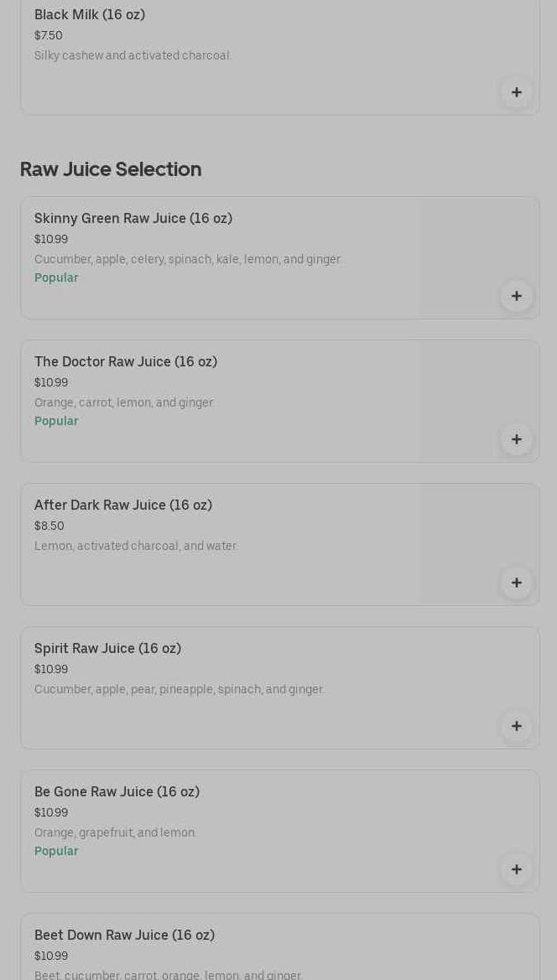Open Skinny Green Raw Juice item title

coord(133,219)
